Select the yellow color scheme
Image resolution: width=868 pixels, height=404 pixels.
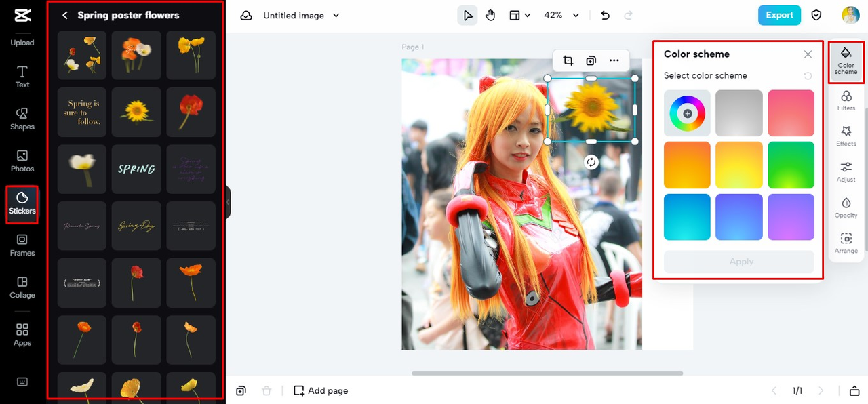[x=739, y=165]
